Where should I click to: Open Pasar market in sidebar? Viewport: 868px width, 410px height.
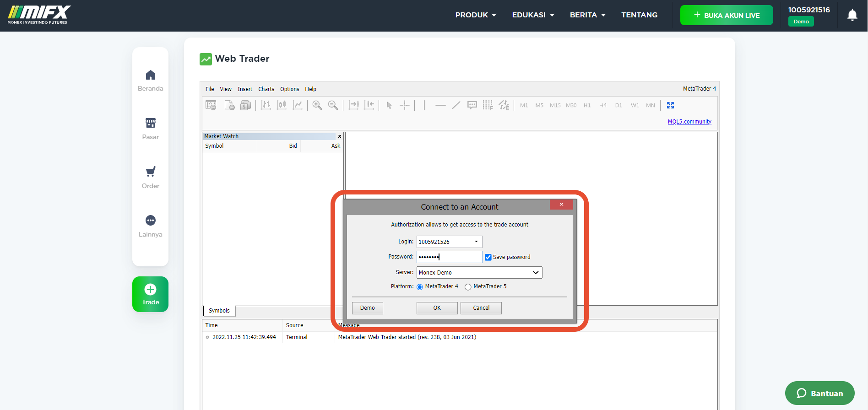[150, 129]
